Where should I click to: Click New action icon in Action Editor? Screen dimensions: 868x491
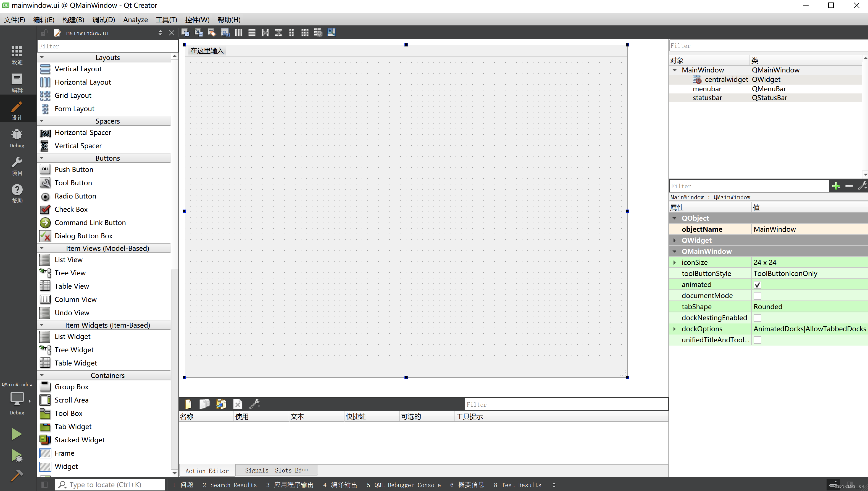point(188,404)
